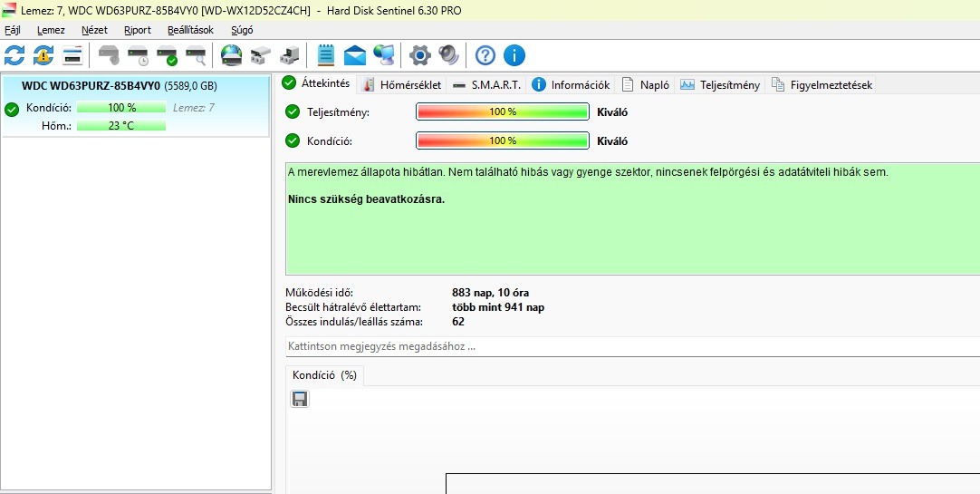
Task: Click the start/stop count value 62
Action: 458,322
